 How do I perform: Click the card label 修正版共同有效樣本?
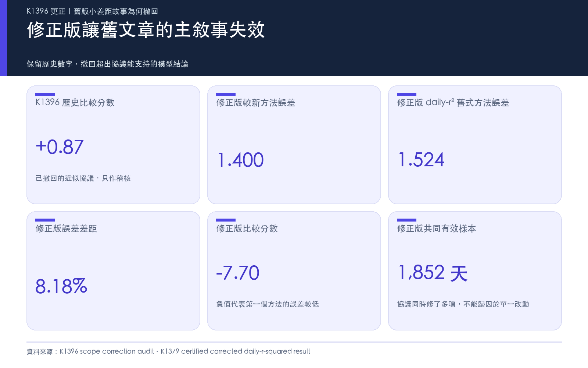[x=437, y=229]
